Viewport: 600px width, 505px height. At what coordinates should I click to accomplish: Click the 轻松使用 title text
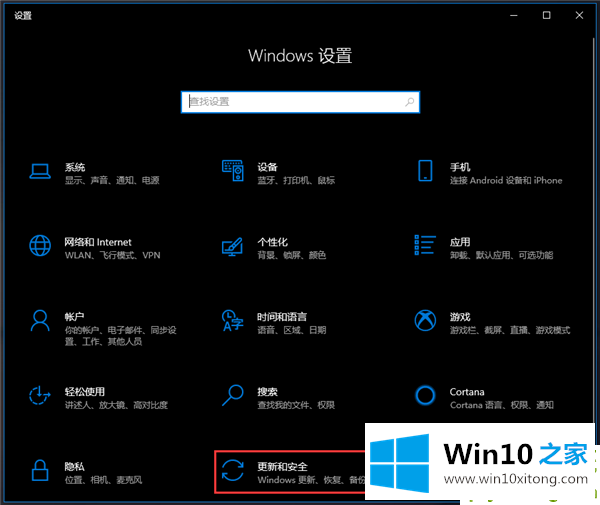click(x=85, y=391)
